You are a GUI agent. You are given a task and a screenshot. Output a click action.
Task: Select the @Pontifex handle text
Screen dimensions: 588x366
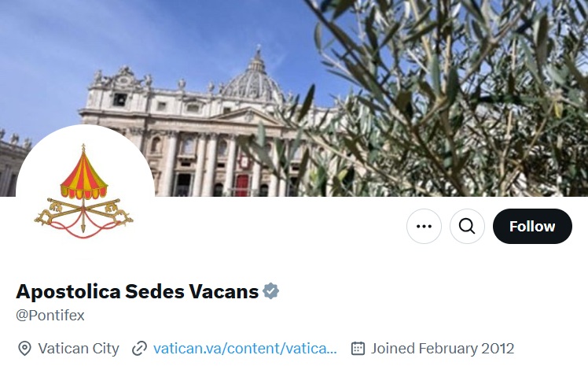coord(50,316)
